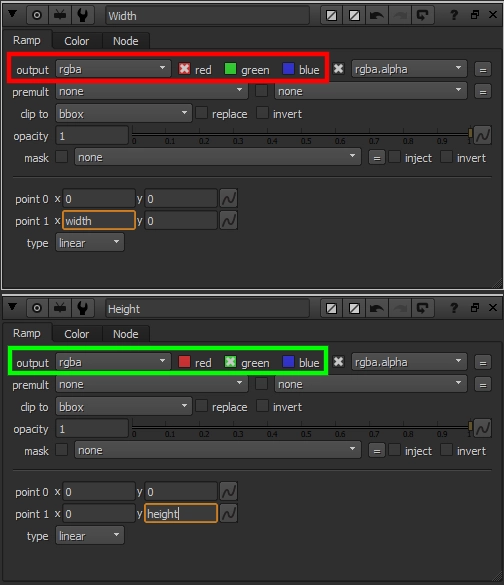This screenshot has height=585, width=504.
Task: Toggle the red channel in Width output
Action: pyautogui.click(x=184, y=69)
